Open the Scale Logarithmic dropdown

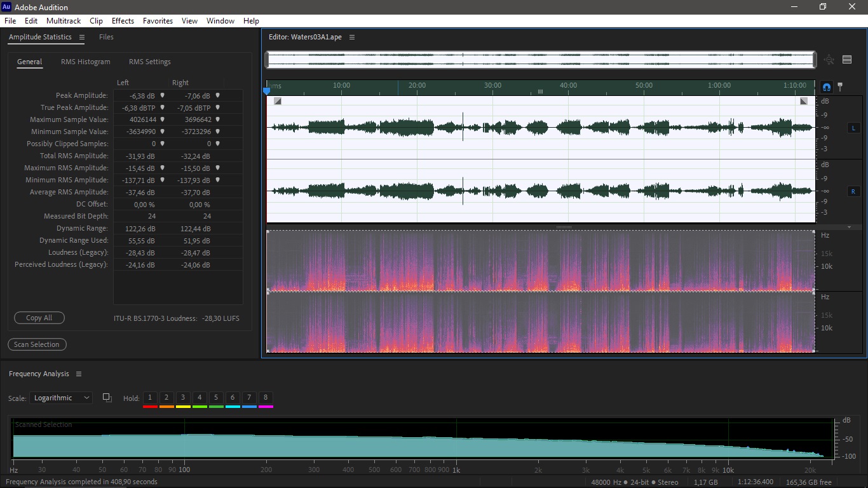[61, 398]
